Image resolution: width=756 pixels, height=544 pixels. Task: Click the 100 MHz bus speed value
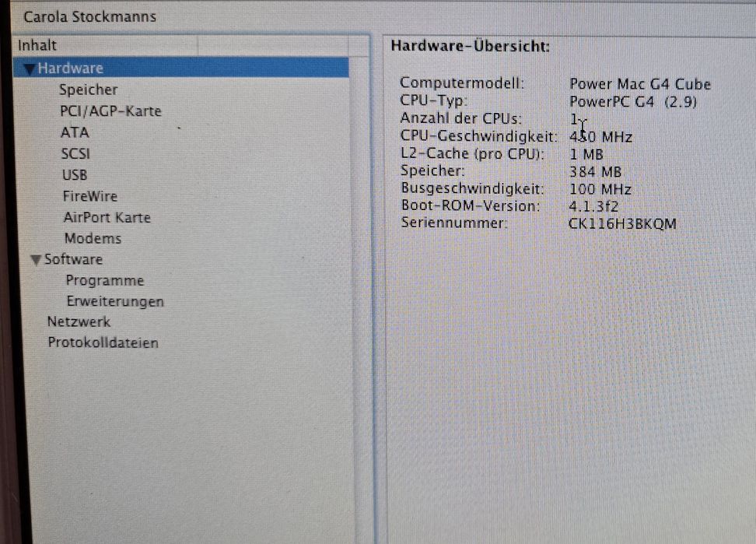600,189
